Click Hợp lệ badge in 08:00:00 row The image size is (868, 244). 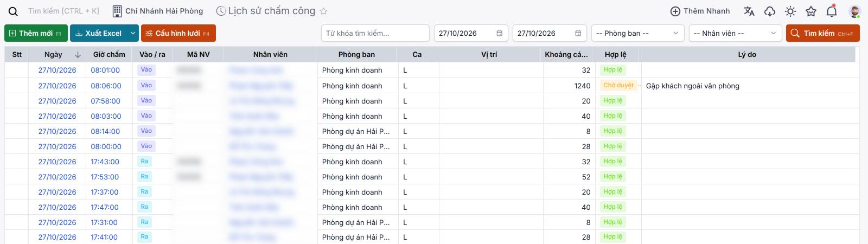pos(613,146)
